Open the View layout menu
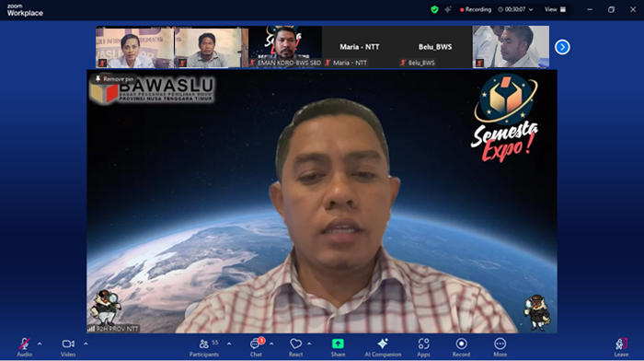Viewport: 644px width, 361px height. click(555, 9)
